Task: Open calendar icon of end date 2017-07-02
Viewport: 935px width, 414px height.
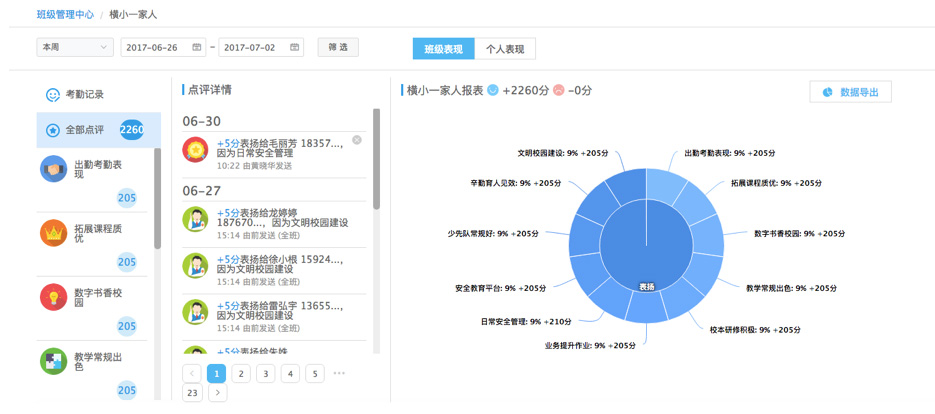Action: pos(295,47)
